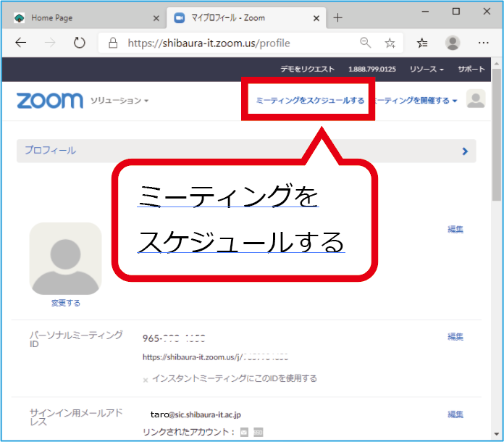Select the マイプロフィール - Zoom tab

[x=246, y=18]
